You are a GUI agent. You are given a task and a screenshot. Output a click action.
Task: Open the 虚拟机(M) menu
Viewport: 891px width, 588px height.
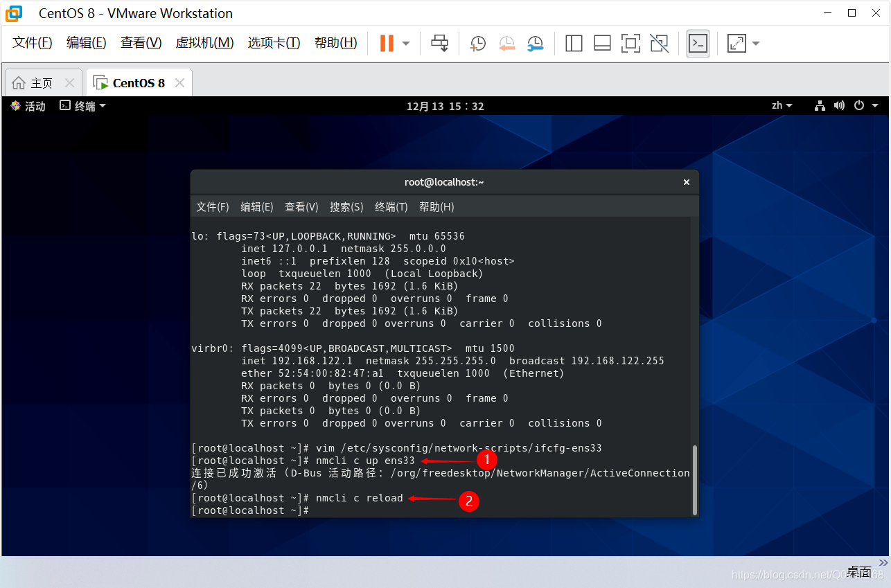click(x=205, y=43)
